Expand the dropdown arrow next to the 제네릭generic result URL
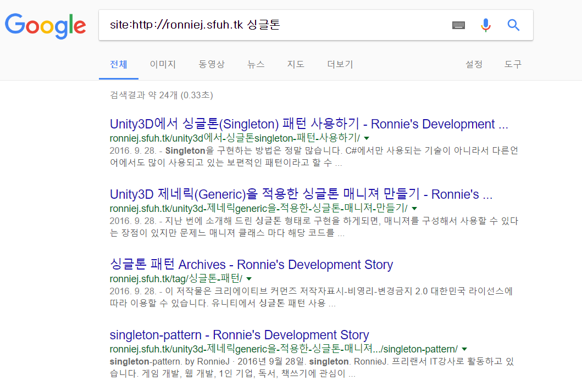 [414, 209]
